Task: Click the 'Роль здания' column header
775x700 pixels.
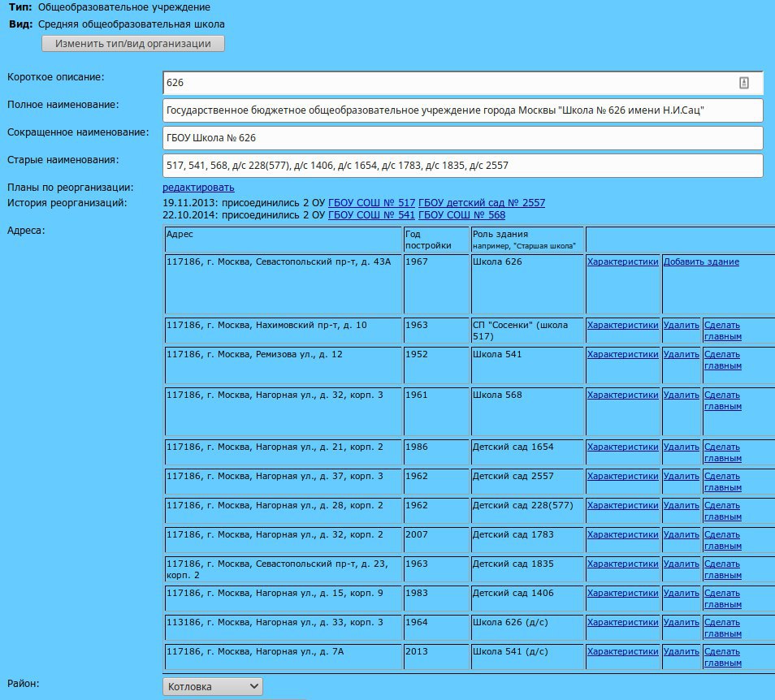Action: pyautogui.click(x=527, y=239)
